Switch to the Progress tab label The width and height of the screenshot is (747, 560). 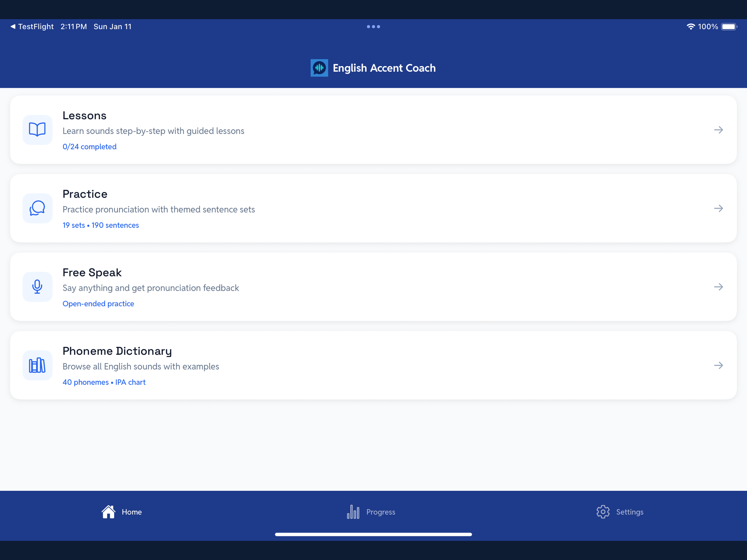click(x=381, y=512)
